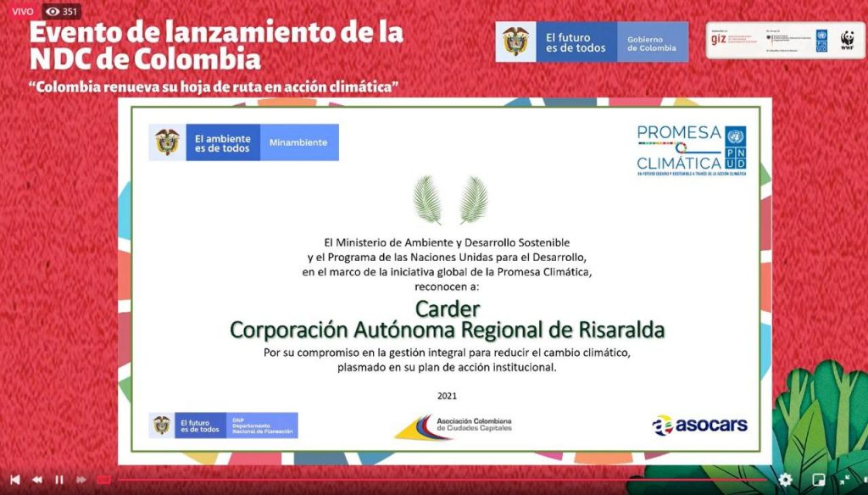This screenshot has width=868, height=495.
Task: Click the Gobierno de Colombia logo
Action: (x=653, y=42)
